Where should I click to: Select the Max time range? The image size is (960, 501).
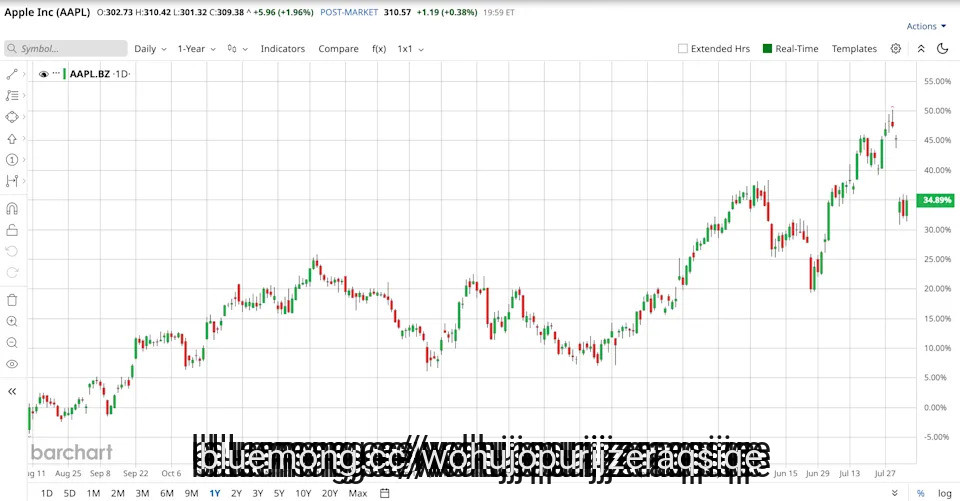(x=358, y=493)
